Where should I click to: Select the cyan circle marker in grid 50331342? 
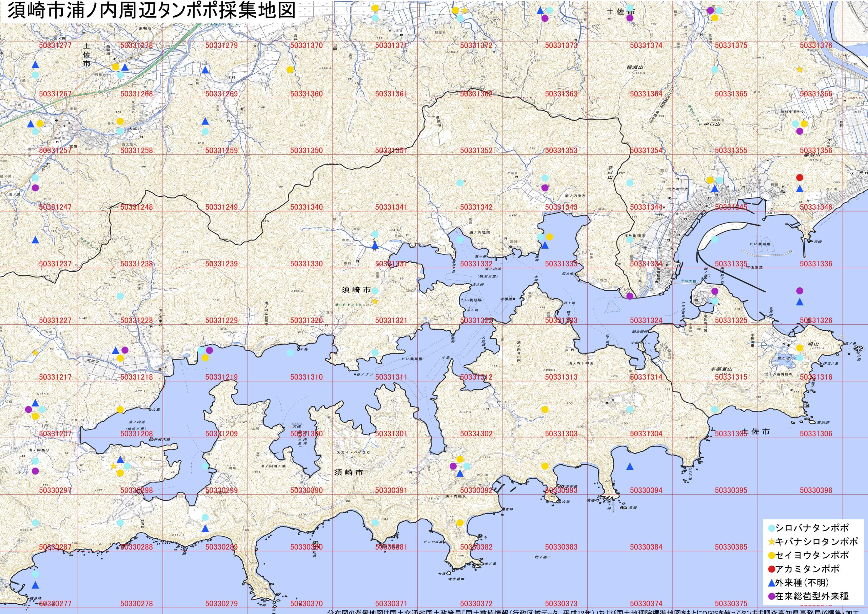(x=460, y=183)
